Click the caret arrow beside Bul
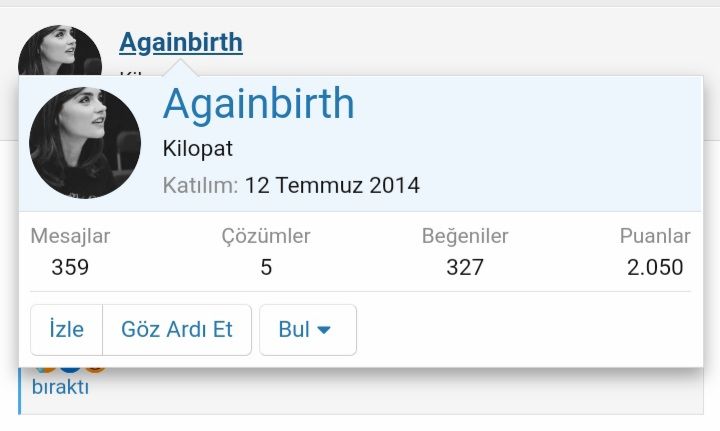 point(324,330)
